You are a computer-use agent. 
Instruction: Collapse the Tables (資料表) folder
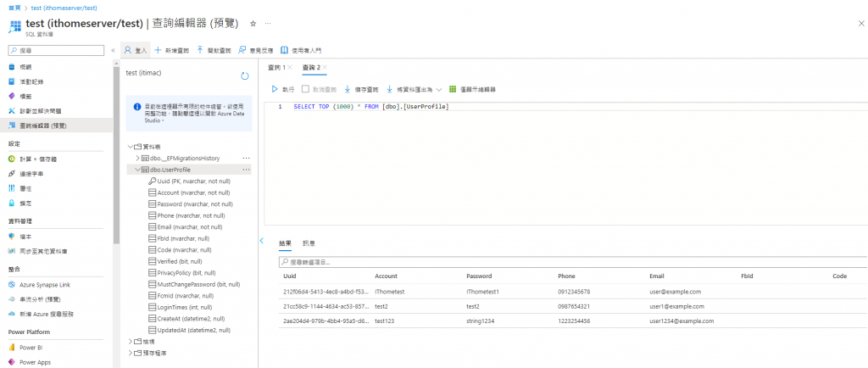(131, 147)
